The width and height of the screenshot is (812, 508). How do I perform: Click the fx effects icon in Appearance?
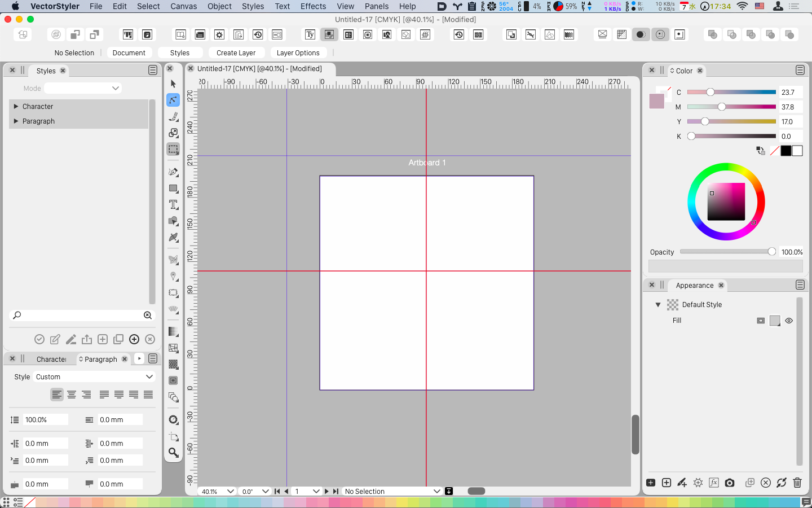tap(713, 483)
